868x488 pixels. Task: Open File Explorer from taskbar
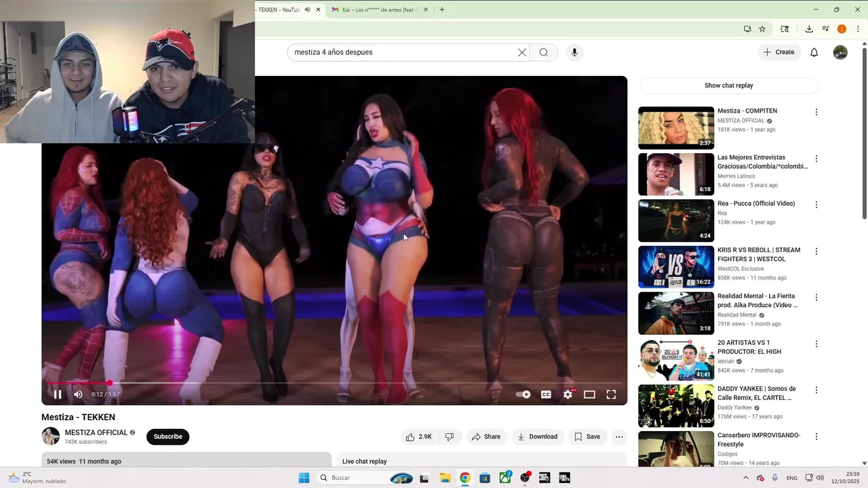[445, 478]
